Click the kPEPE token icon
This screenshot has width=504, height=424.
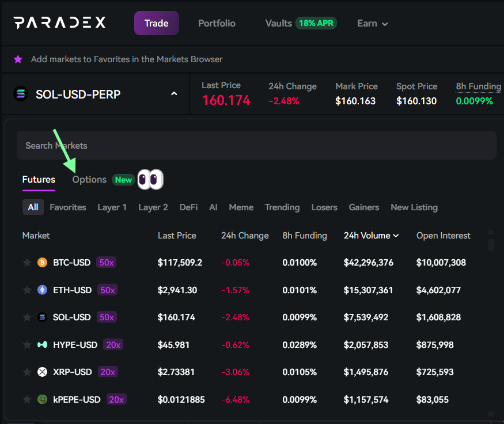click(x=43, y=399)
